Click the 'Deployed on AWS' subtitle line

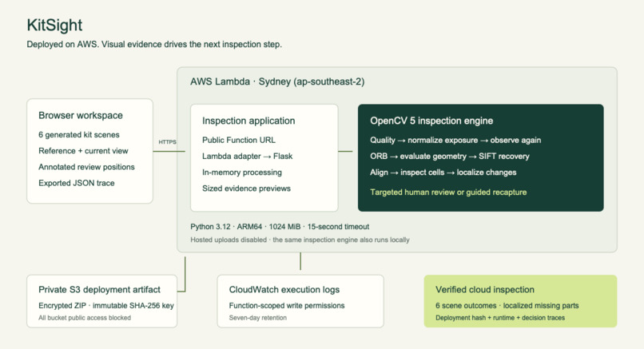[154, 45]
